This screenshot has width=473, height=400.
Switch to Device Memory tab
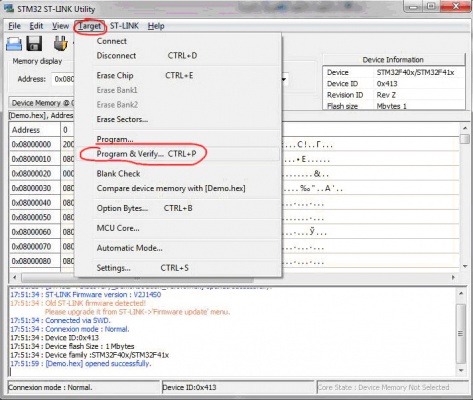point(41,103)
